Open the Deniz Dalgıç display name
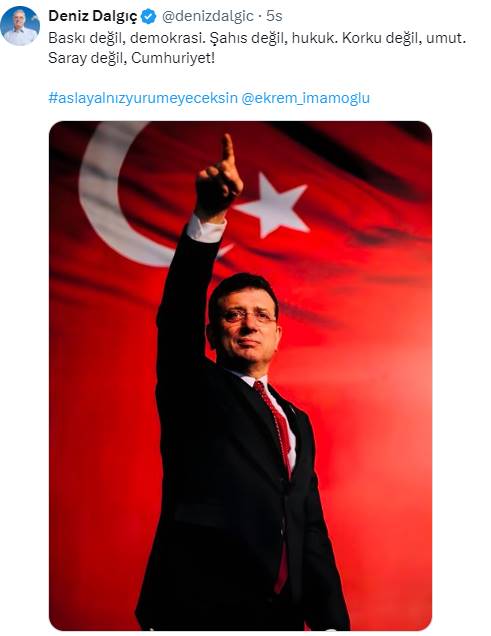491x636 pixels. [x=92, y=17]
